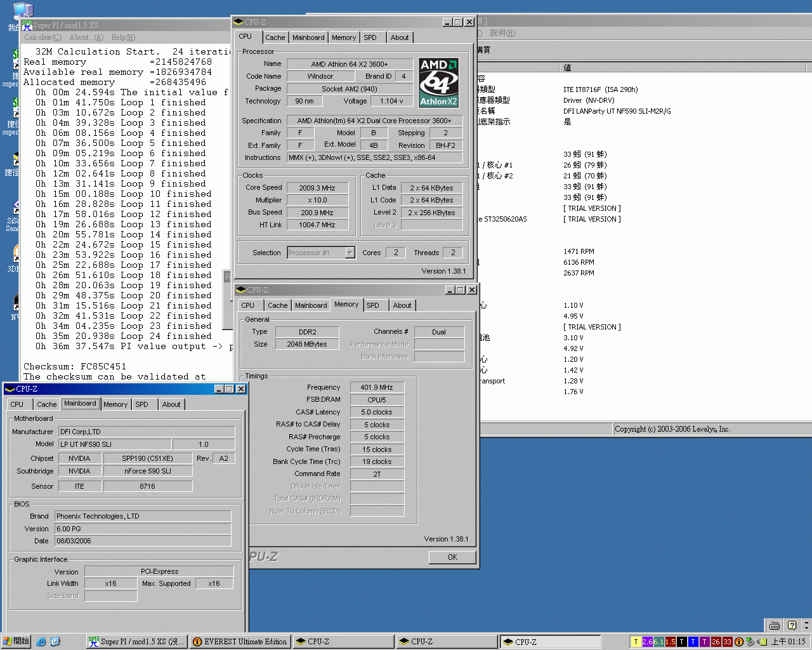812x650 pixels.
Task: Click the Command Rate 2T field
Action: 377,474
